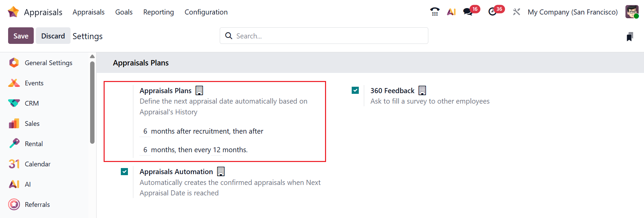Viewport: 644px width, 218px height.
Task: Open activities clock icon with 36 badge
Action: [492, 12]
